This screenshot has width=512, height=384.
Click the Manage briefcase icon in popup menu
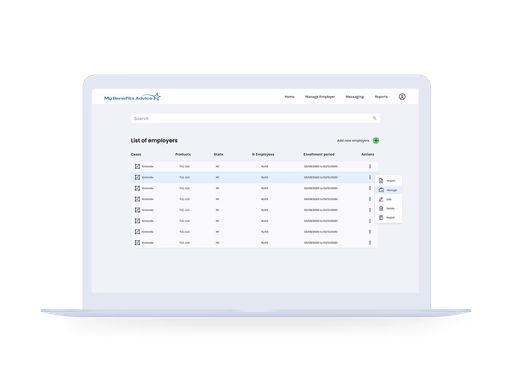[381, 190]
